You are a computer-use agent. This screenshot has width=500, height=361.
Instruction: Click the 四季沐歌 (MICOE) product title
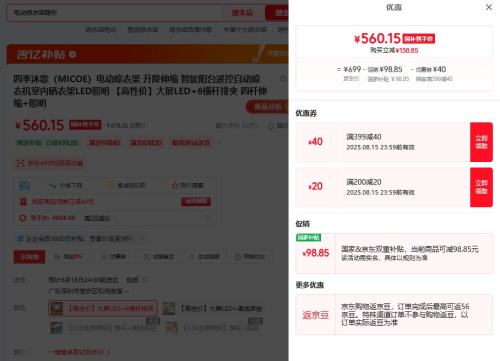140,91
